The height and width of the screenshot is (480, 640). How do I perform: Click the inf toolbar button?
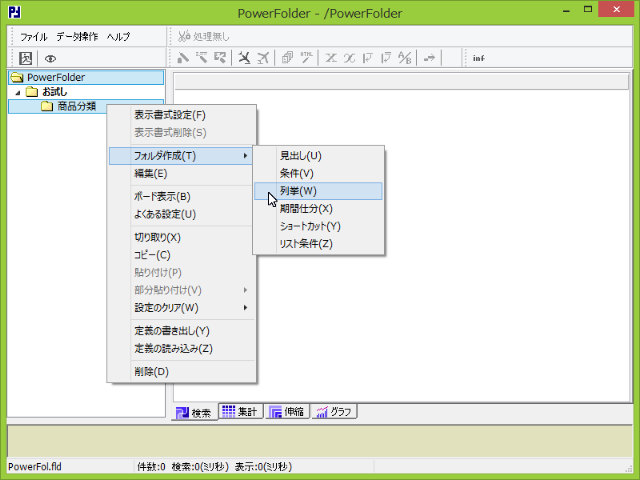(478, 58)
